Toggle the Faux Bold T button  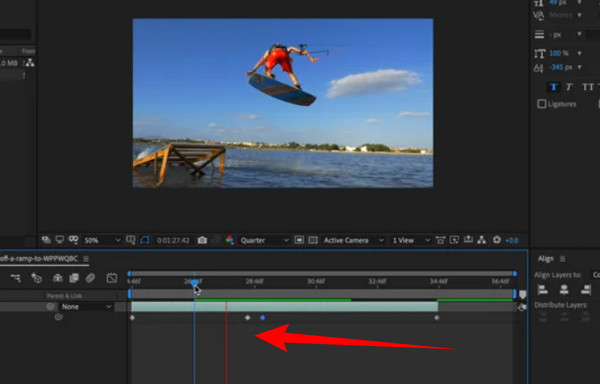click(553, 87)
